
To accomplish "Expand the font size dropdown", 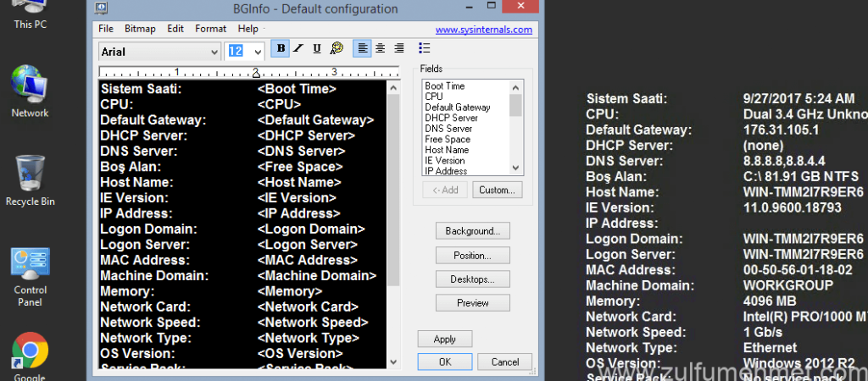I will click(258, 52).
